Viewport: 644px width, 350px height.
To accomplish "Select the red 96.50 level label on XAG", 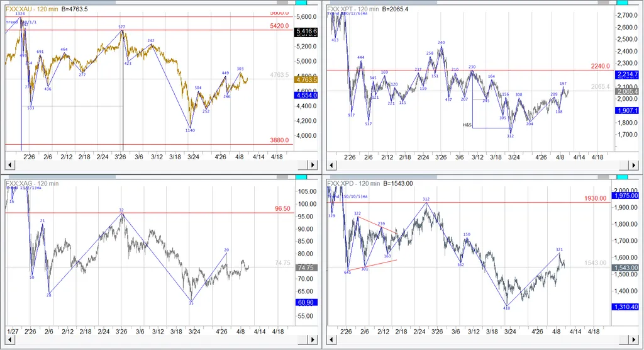I will pyautogui.click(x=280, y=208).
